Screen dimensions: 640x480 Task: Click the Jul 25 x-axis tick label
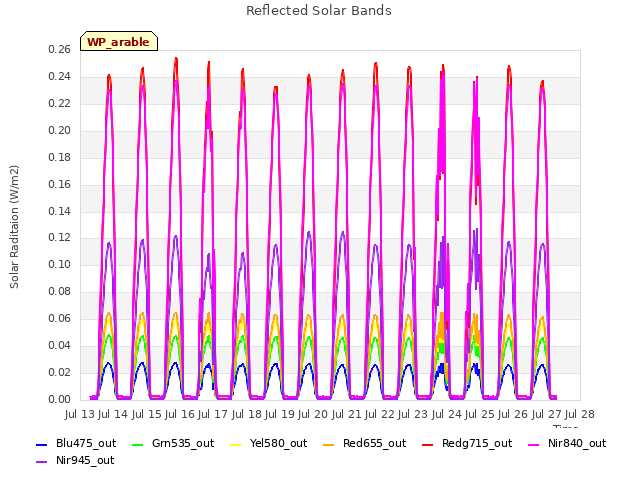(480, 414)
